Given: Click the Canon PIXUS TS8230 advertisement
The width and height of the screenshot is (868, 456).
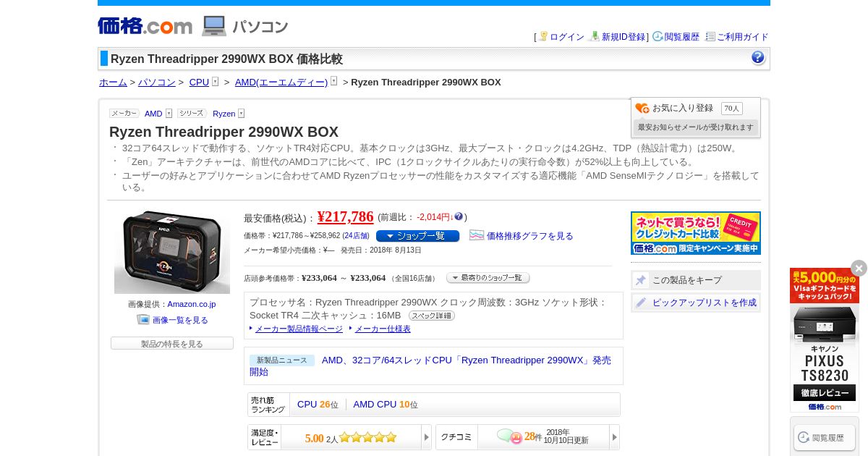Looking at the screenshot, I should pos(825,340).
